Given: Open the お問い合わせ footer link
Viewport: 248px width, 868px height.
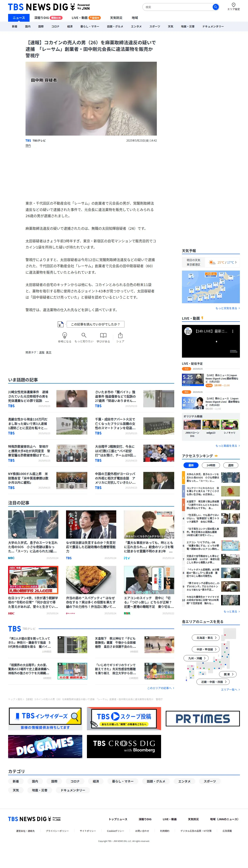Looking at the screenshot, I should (x=142, y=831).
